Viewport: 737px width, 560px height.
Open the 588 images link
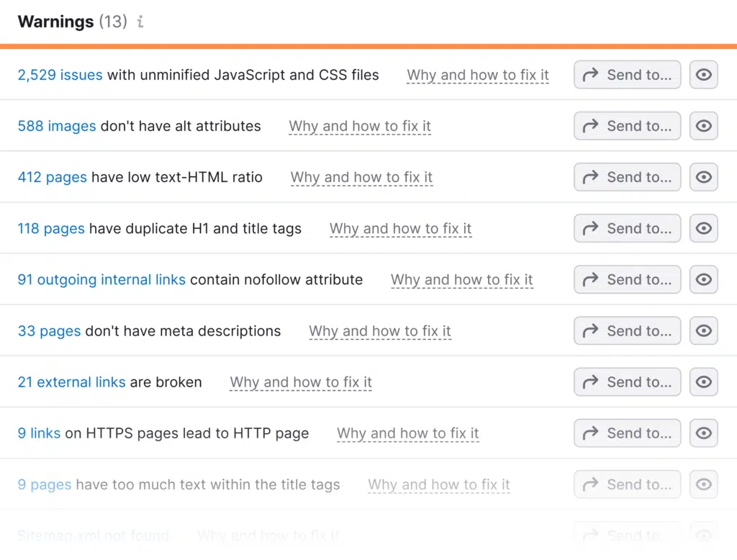57,126
